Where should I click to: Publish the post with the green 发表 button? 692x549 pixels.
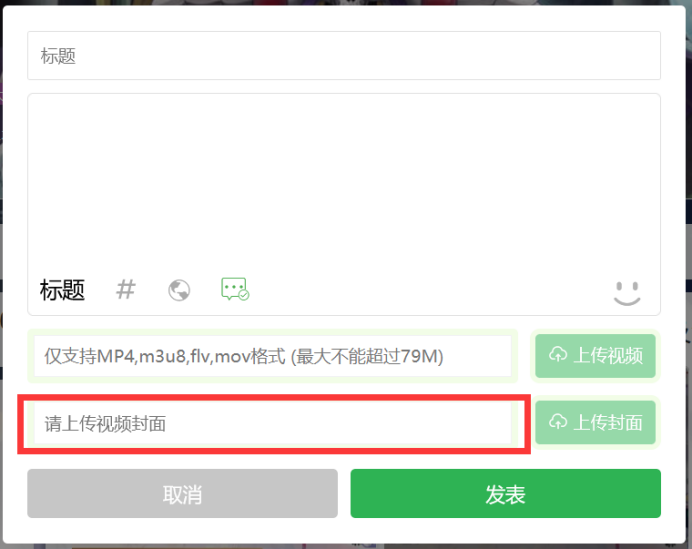505,493
